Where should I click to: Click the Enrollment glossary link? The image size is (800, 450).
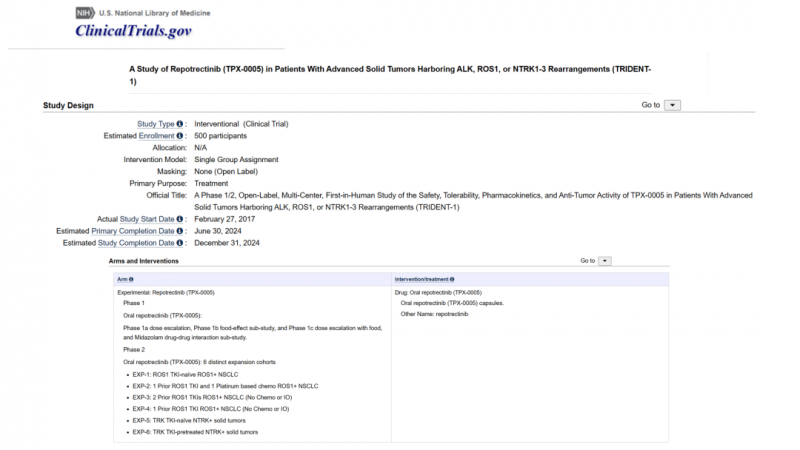[x=156, y=136]
